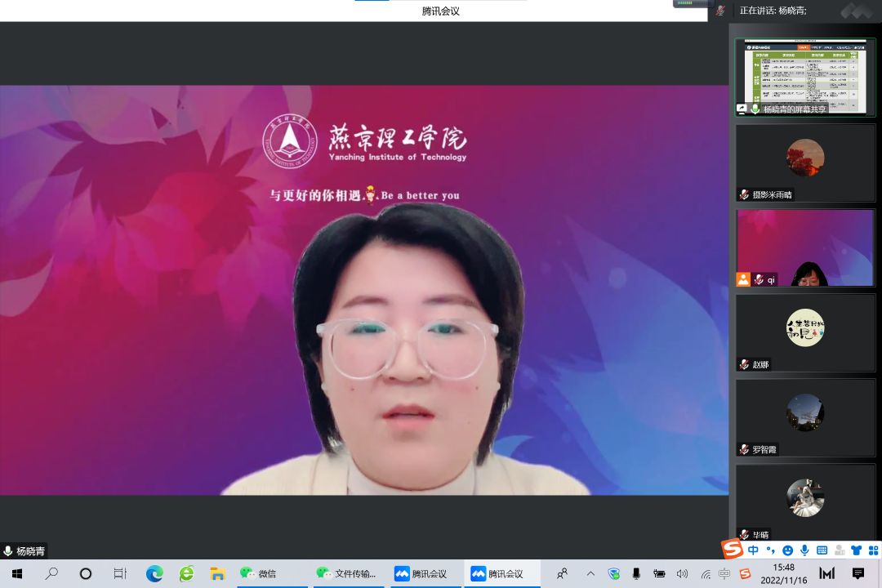The image size is (882, 588).
Task: Expand hidden system tray icons
Action: point(590,574)
